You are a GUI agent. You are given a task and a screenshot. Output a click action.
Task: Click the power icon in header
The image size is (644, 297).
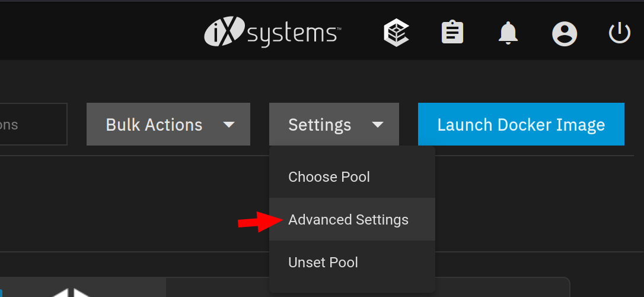coord(619,33)
